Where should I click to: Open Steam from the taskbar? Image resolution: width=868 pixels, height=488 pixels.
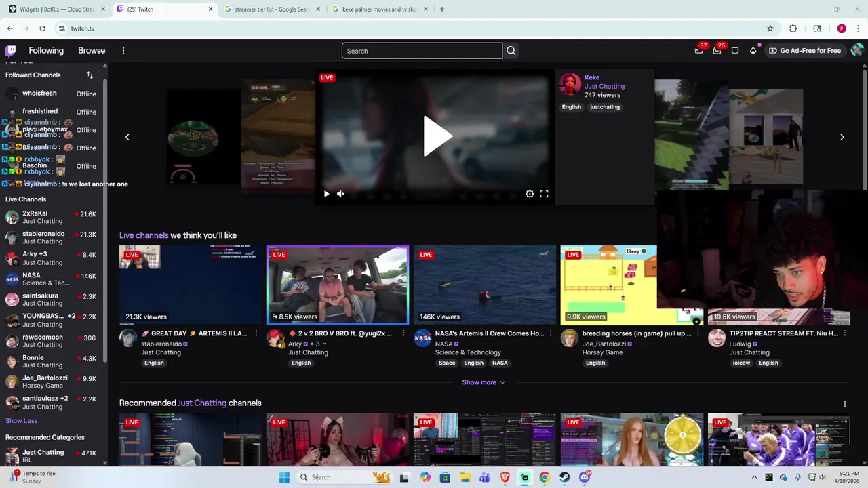coord(564,477)
